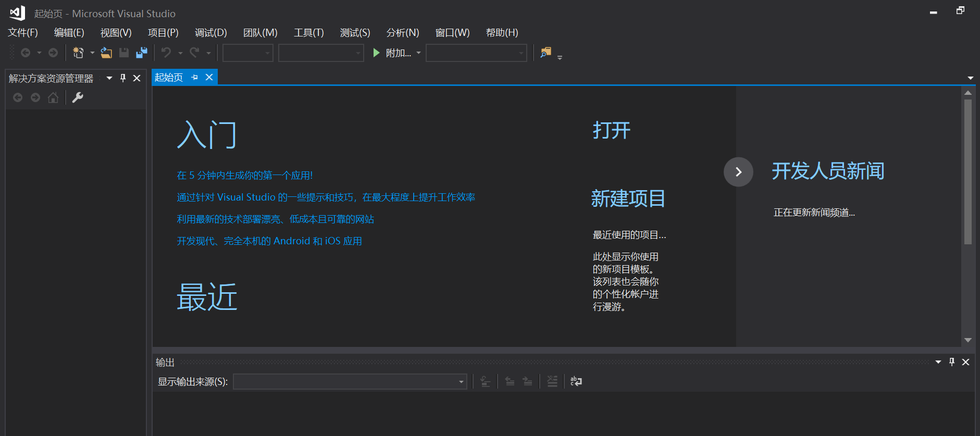
Task: Open the solution platforms combo box
Action: coord(321,53)
